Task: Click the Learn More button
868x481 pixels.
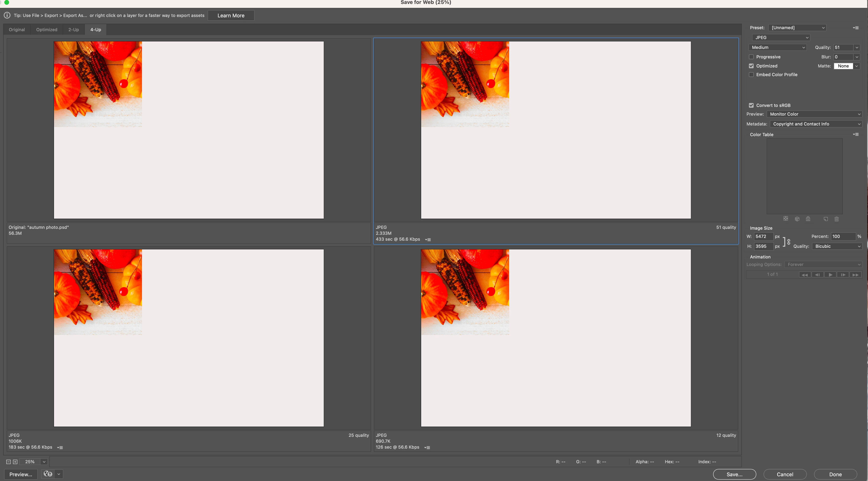Action: pos(231,16)
